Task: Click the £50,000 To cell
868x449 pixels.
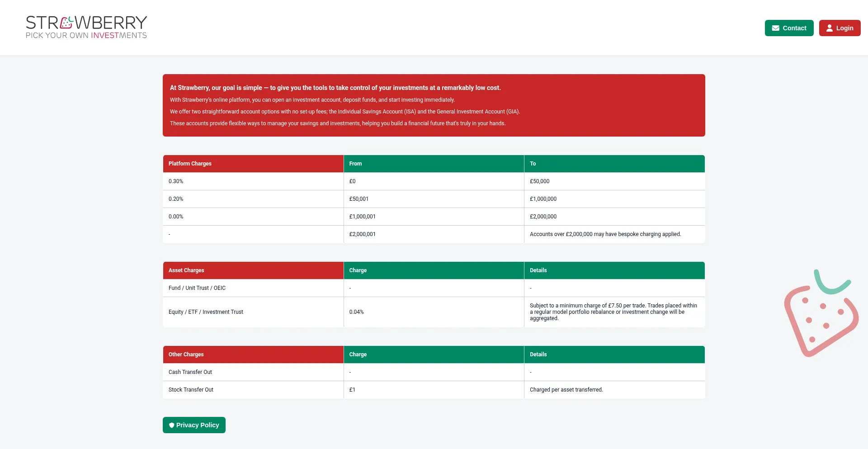Action: pos(614,181)
